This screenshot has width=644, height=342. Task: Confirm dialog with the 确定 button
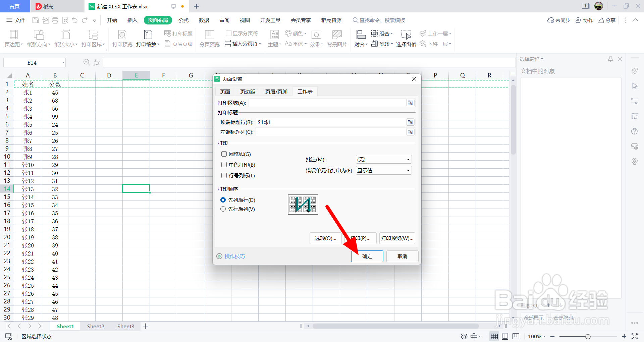tap(367, 256)
